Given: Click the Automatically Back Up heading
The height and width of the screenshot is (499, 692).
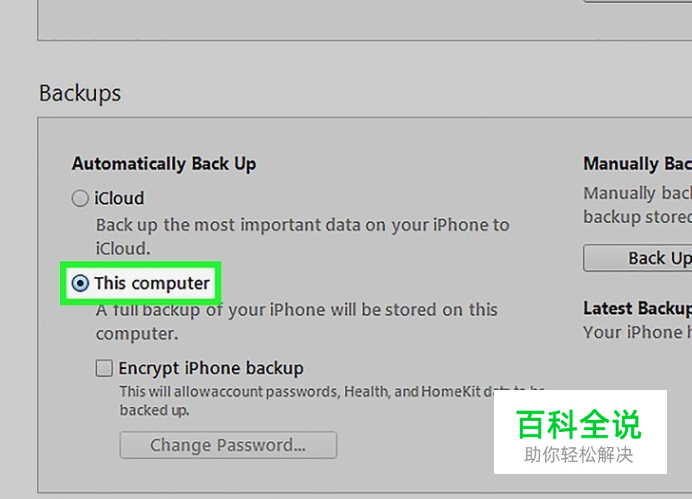Looking at the screenshot, I should [x=164, y=164].
